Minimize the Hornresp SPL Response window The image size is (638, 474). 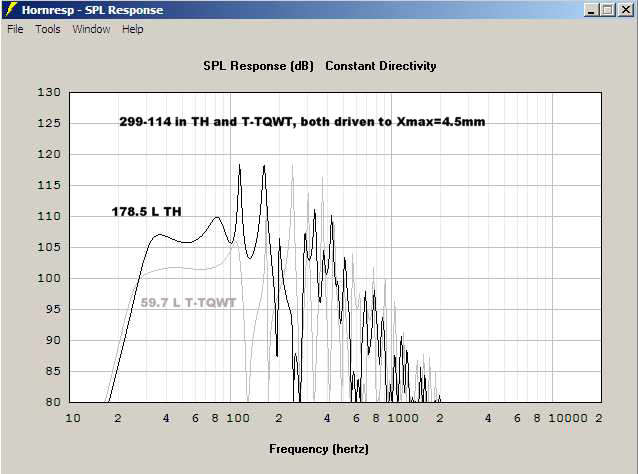click(591, 10)
